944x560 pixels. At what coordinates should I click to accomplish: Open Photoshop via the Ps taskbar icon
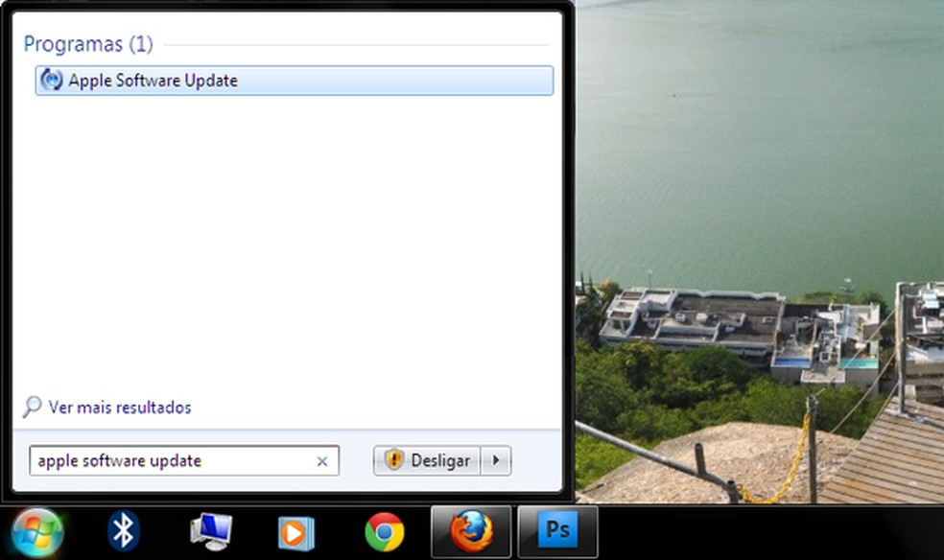[556, 530]
